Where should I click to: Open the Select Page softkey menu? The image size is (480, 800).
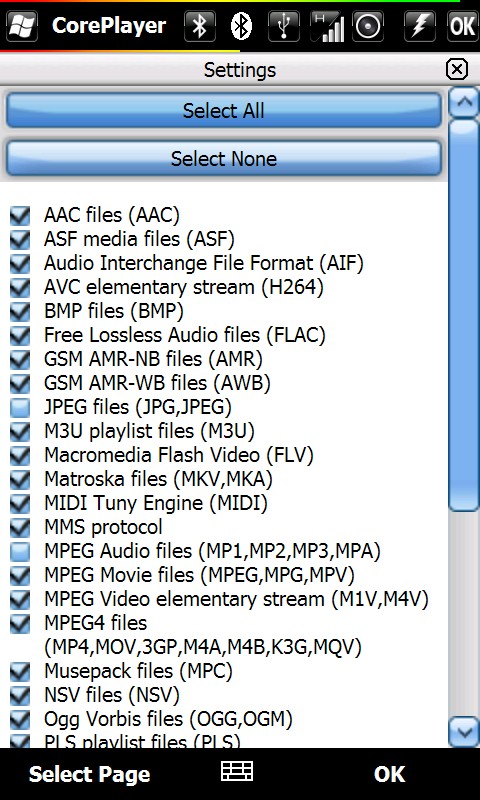coord(90,774)
